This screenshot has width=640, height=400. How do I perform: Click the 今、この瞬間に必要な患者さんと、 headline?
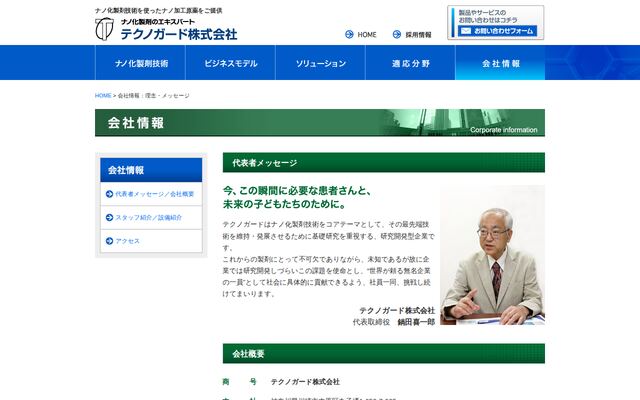click(x=297, y=191)
